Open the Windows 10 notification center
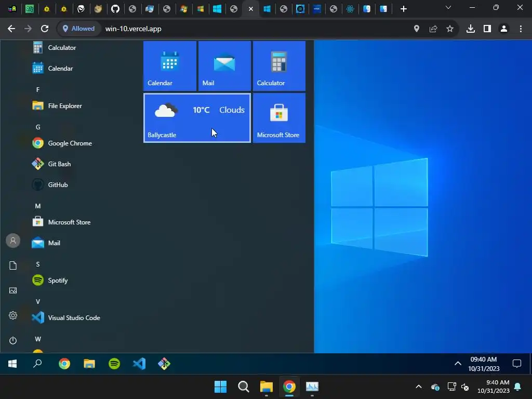Screen dimensions: 532x399 [517, 364]
